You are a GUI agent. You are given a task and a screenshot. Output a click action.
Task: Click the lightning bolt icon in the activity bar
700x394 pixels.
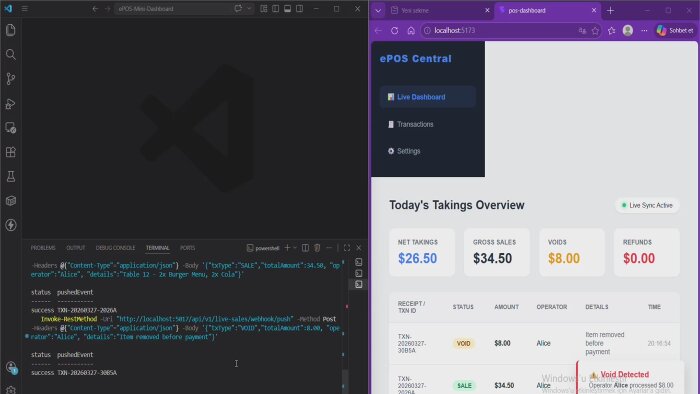11,225
